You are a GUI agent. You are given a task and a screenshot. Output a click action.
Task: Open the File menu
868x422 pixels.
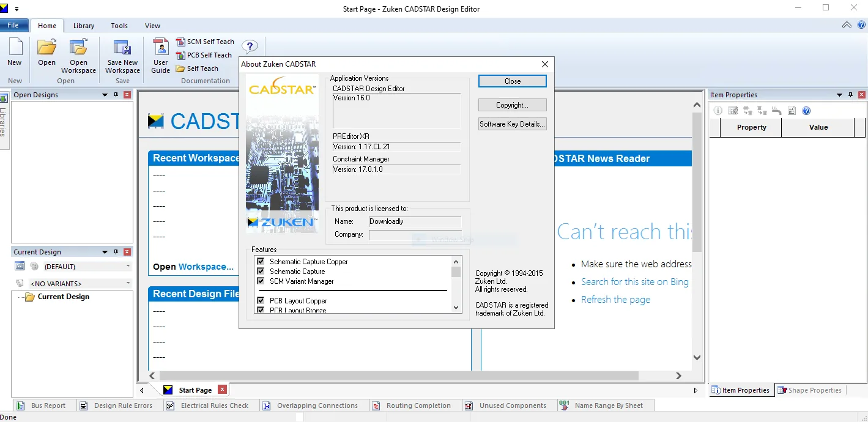13,25
